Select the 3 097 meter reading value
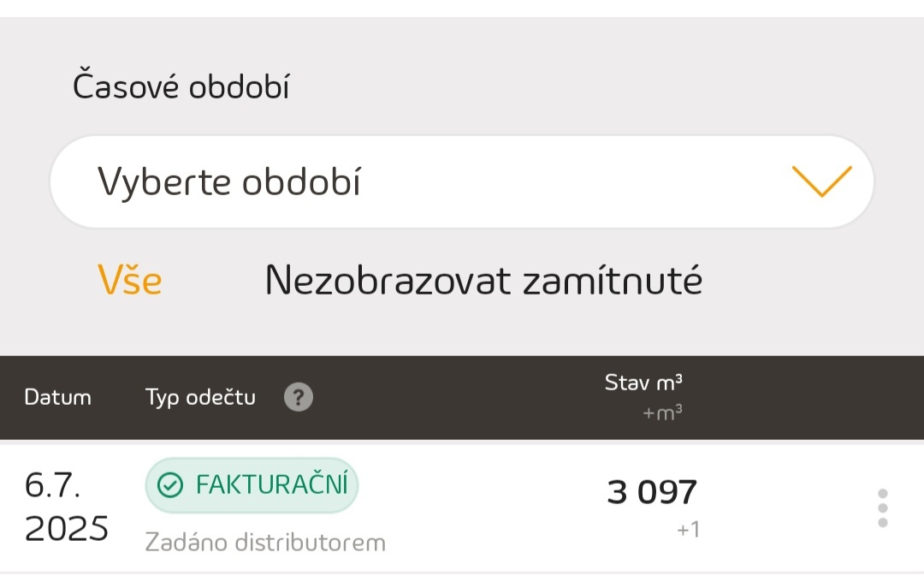 pyautogui.click(x=652, y=492)
